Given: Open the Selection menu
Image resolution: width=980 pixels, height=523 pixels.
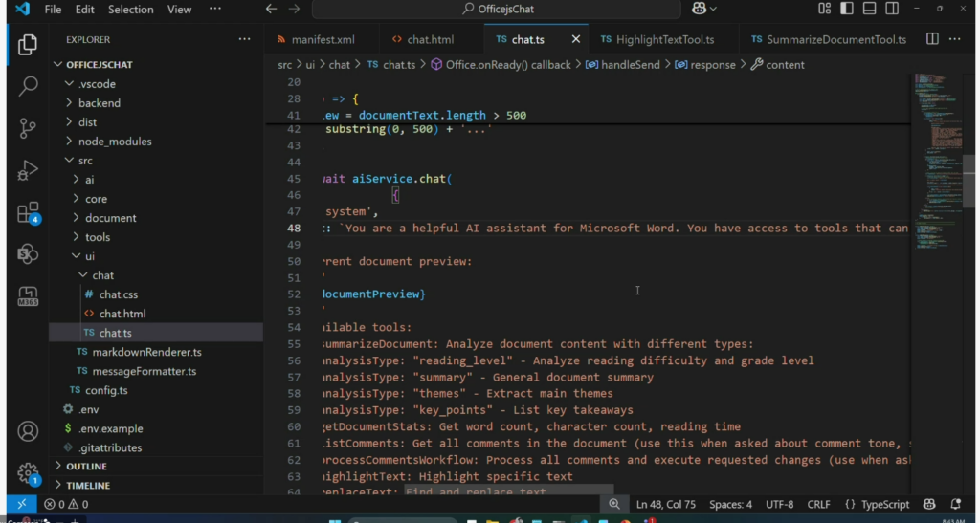Looking at the screenshot, I should (x=131, y=10).
